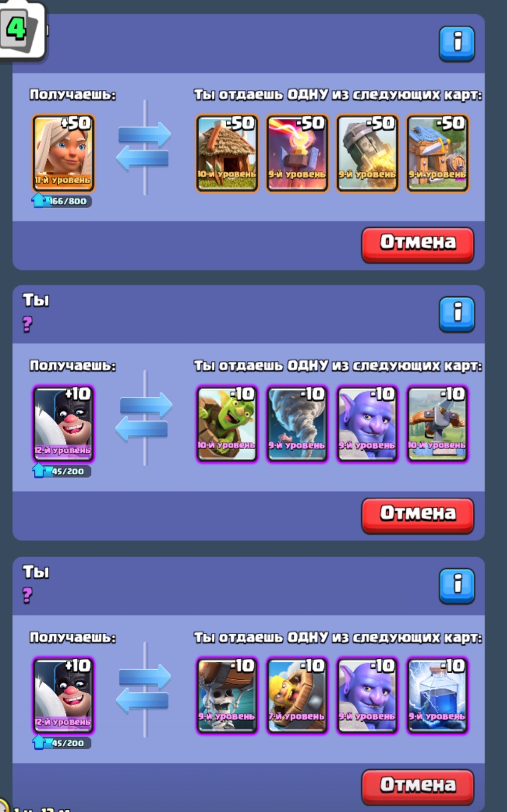Screen dimensions: 507x812
Task: Open info on the bottom Executioner trade panel
Action: point(457,586)
